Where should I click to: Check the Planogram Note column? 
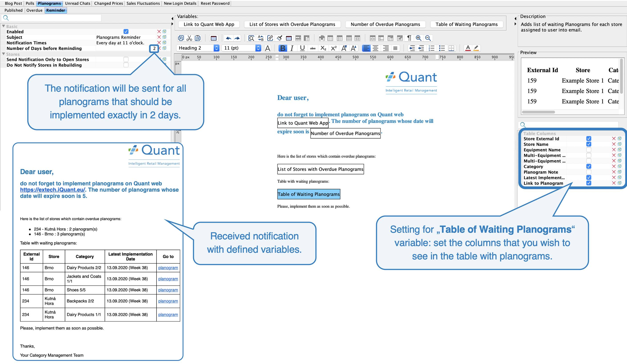tap(589, 172)
